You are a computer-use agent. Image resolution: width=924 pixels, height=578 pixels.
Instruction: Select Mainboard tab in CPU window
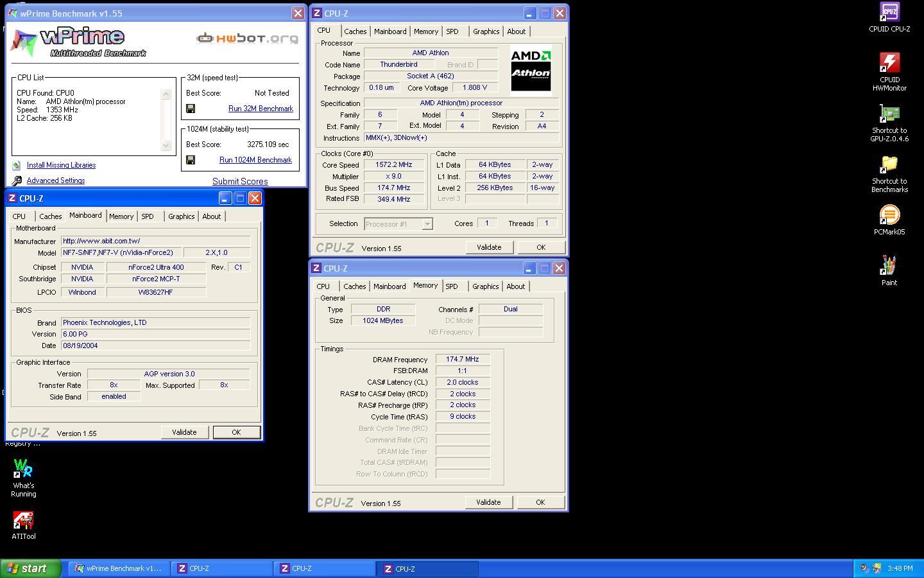click(x=390, y=31)
